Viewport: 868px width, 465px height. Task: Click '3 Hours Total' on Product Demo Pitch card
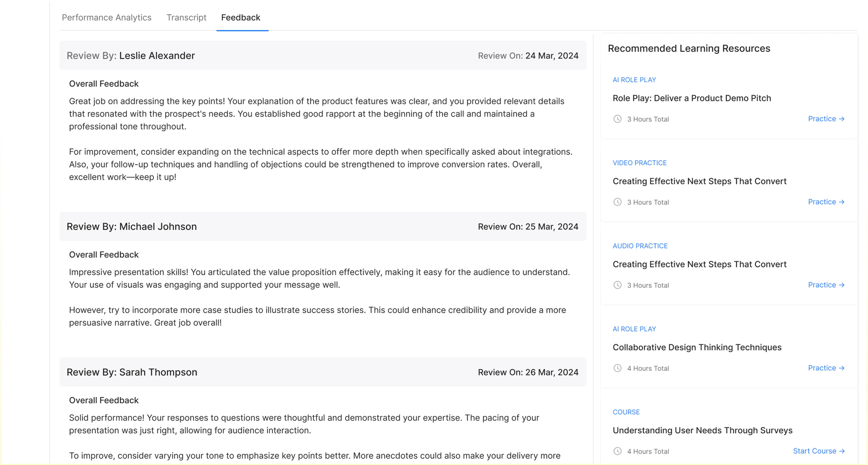click(x=648, y=119)
